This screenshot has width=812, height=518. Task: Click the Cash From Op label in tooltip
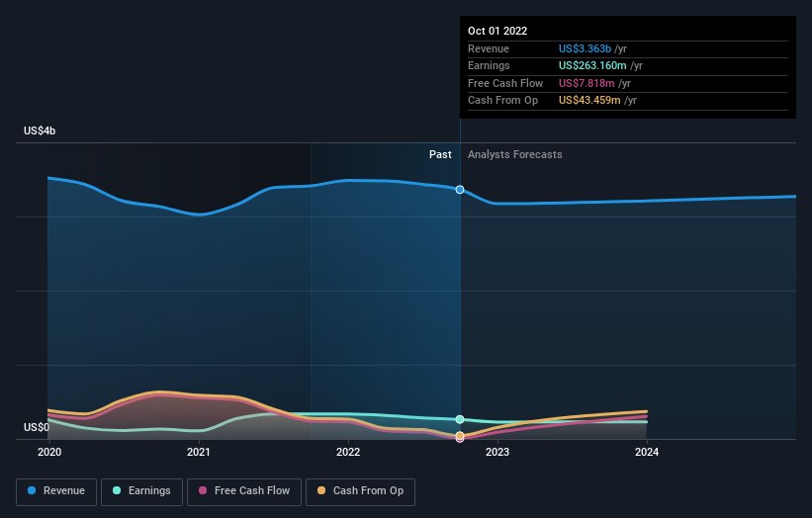click(502, 101)
